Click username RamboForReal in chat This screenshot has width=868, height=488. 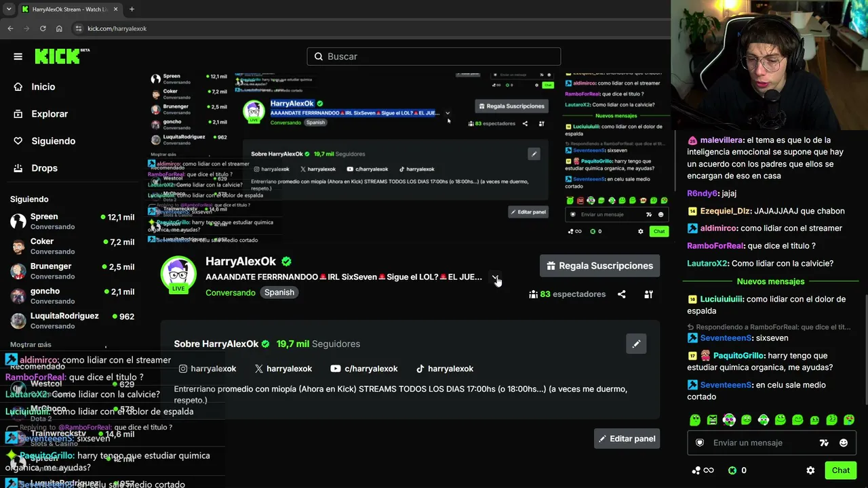(716, 246)
